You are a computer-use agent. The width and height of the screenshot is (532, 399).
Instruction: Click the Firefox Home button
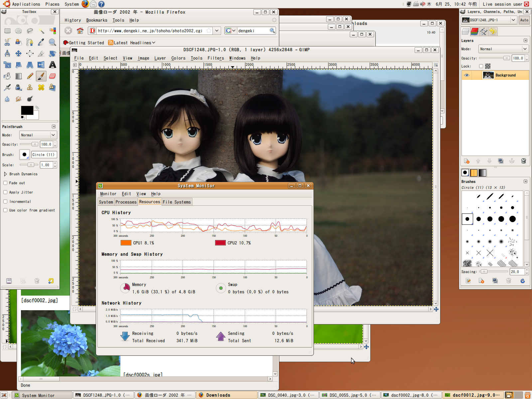[x=80, y=31]
